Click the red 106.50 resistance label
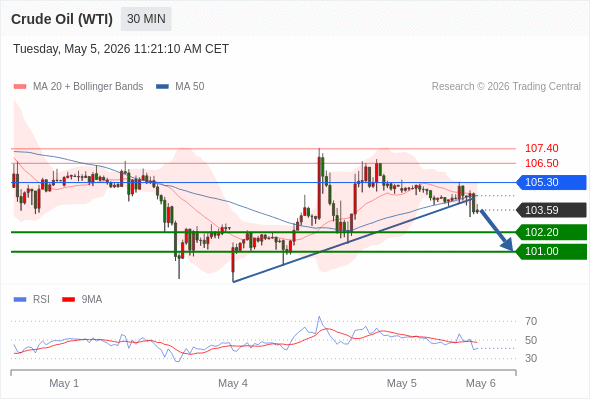The height and width of the screenshot is (400, 590). pyautogui.click(x=541, y=163)
